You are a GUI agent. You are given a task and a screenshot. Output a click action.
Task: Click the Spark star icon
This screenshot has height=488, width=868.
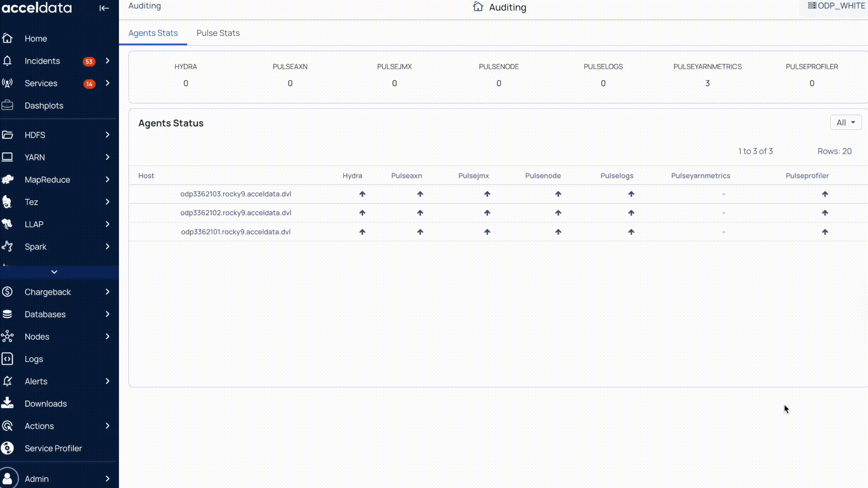point(7,247)
